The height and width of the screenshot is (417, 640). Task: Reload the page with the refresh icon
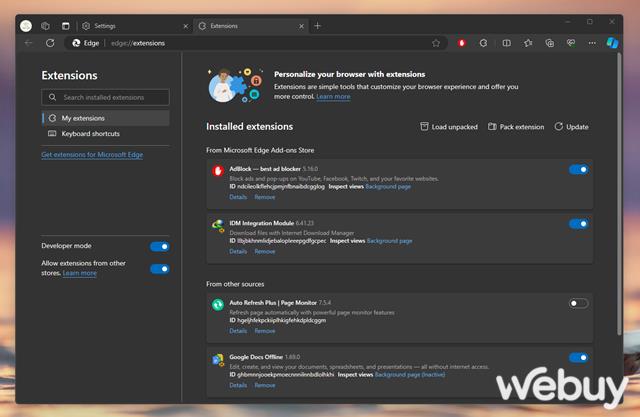50,43
